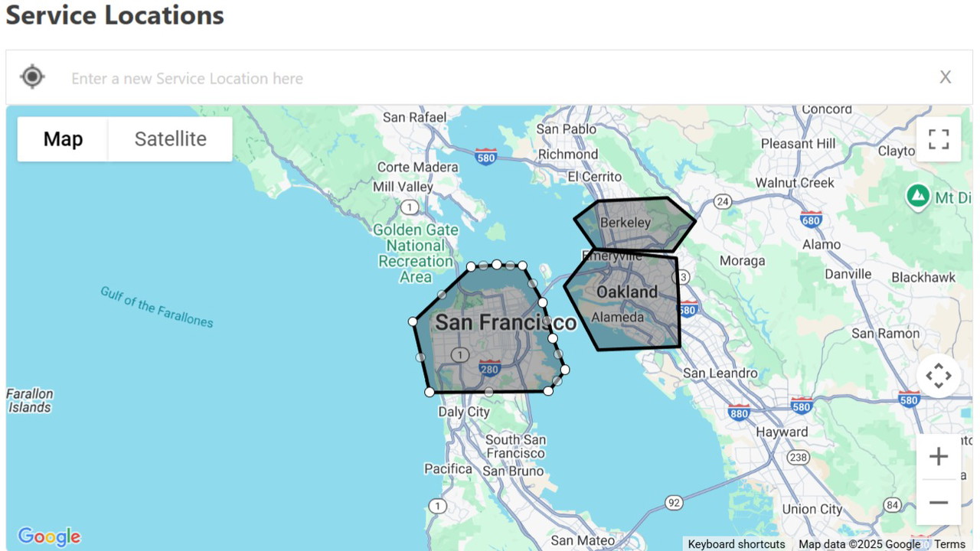Clear the search field with the X
The height and width of the screenshot is (551, 980).
[x=946, y=77]
